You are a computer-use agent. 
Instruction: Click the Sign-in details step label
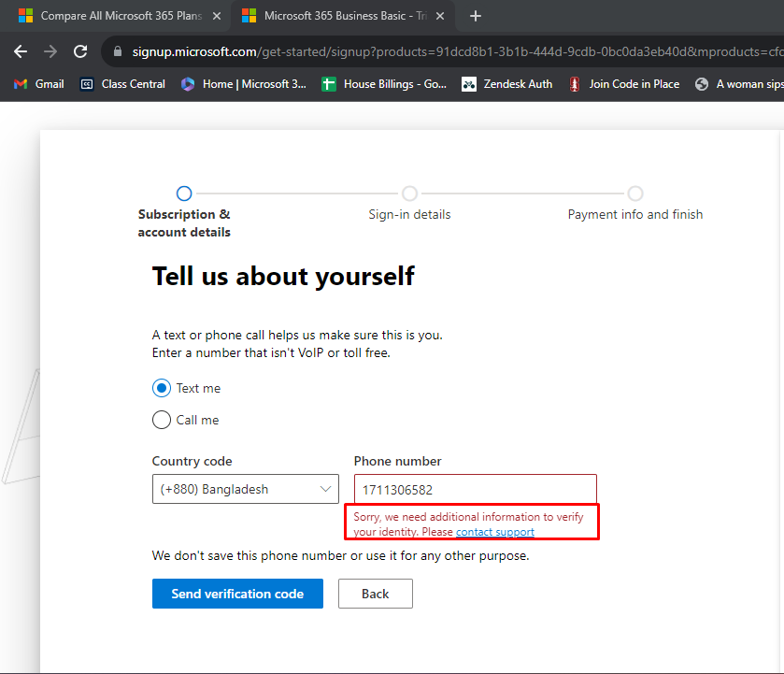tap(409, 215)
